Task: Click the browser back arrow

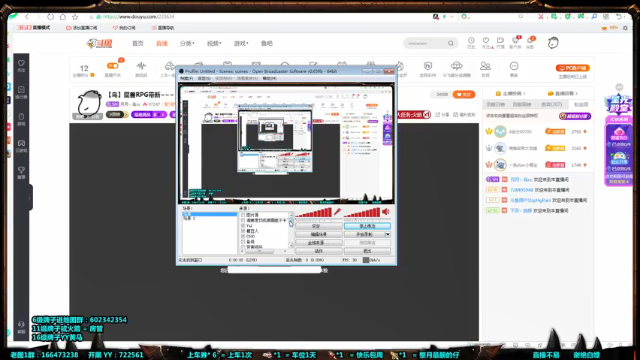Action: click(x=27, y=17)
